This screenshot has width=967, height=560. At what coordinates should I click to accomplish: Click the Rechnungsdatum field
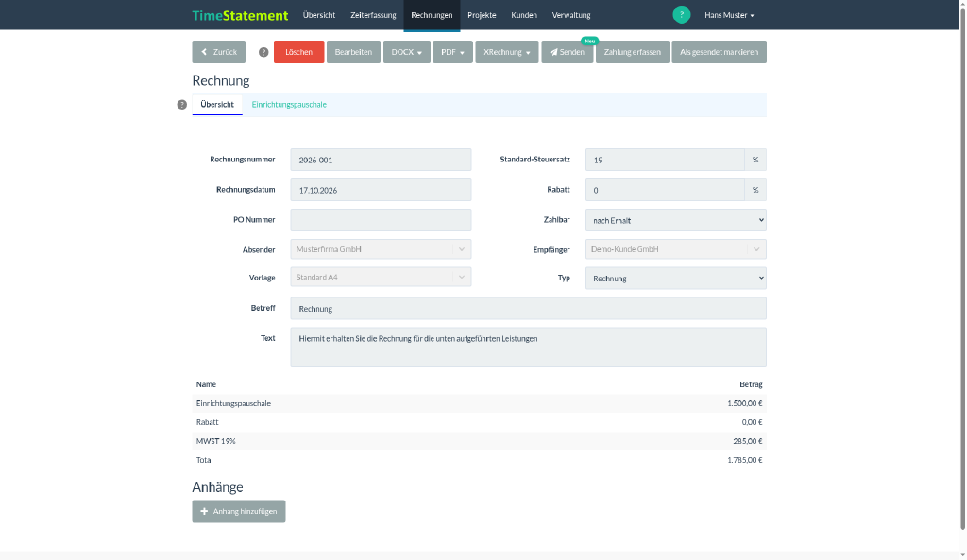382,190
